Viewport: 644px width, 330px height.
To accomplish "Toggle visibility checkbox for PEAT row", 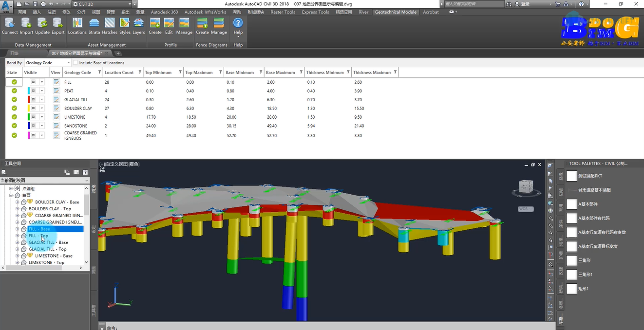I will pos(34,91).
